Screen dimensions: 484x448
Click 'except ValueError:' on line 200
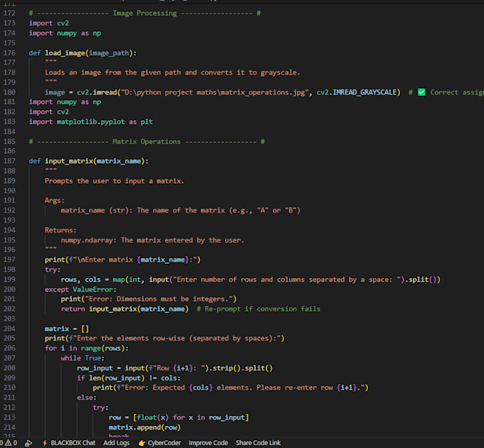[80, 289]
